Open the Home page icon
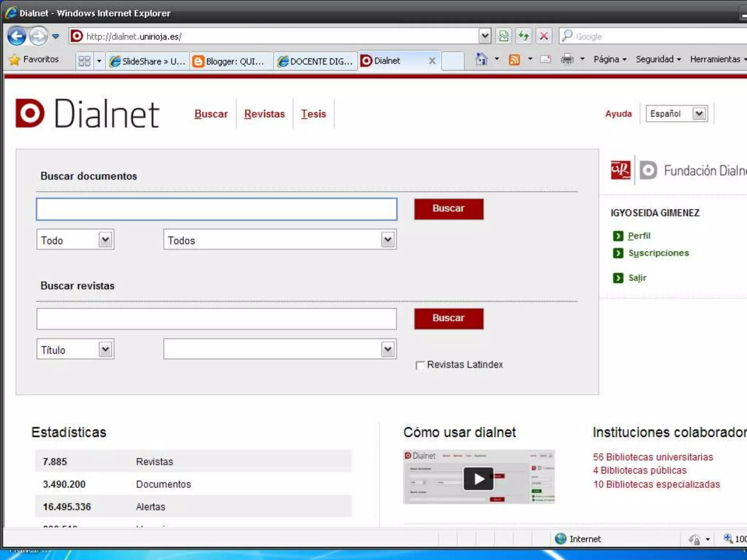Screen dimensions: 747x560 click(481, 59)
